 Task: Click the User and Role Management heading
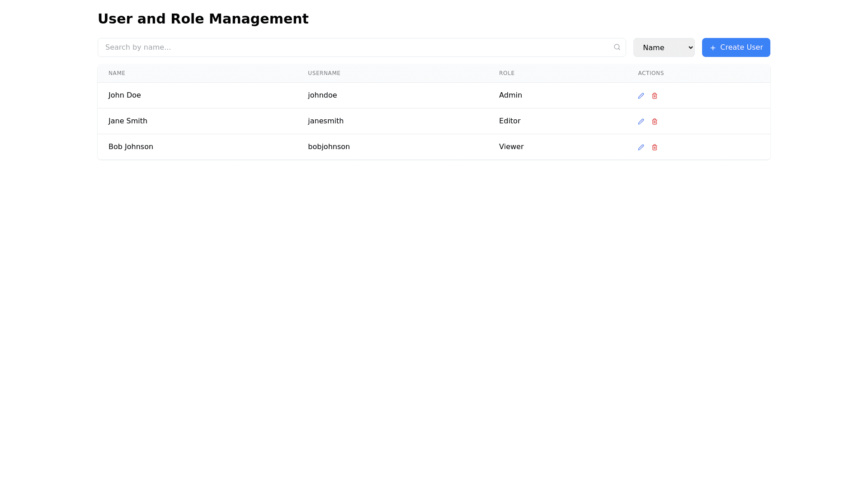point(203,19)
